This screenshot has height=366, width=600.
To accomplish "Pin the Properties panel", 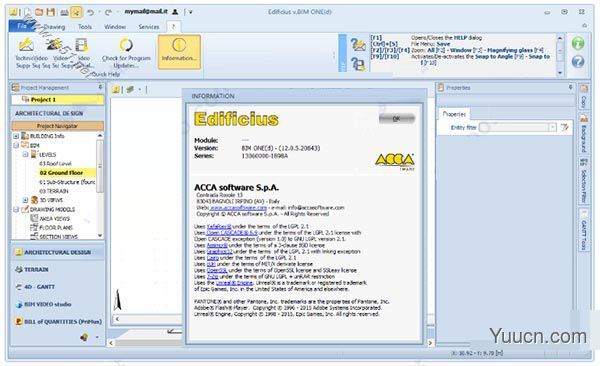I will pyautogui.click(x=570, y=88).
